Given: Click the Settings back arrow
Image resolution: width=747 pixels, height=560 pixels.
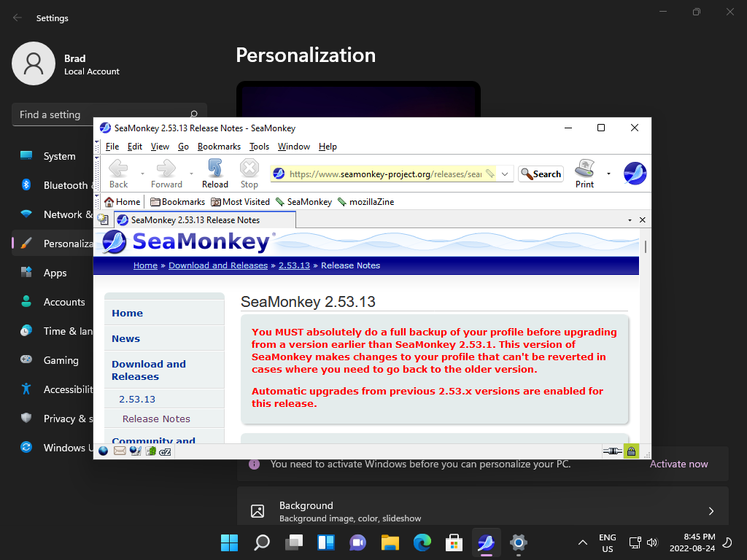Looking at the screenshot, I should [18, 17].
